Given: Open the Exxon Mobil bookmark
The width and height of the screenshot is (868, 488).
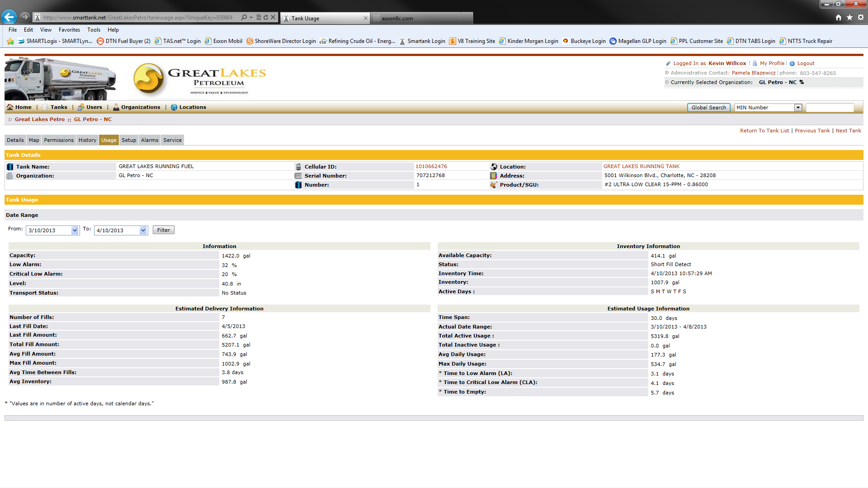Looking at the screenshot, I should 223,41.
